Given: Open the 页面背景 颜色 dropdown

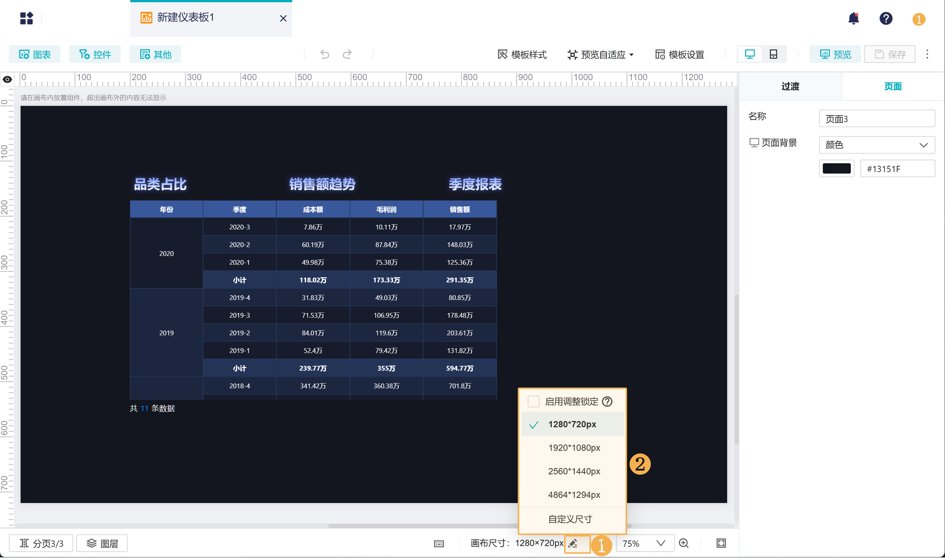Looking at the screenshot, I should tap(877, 145).
